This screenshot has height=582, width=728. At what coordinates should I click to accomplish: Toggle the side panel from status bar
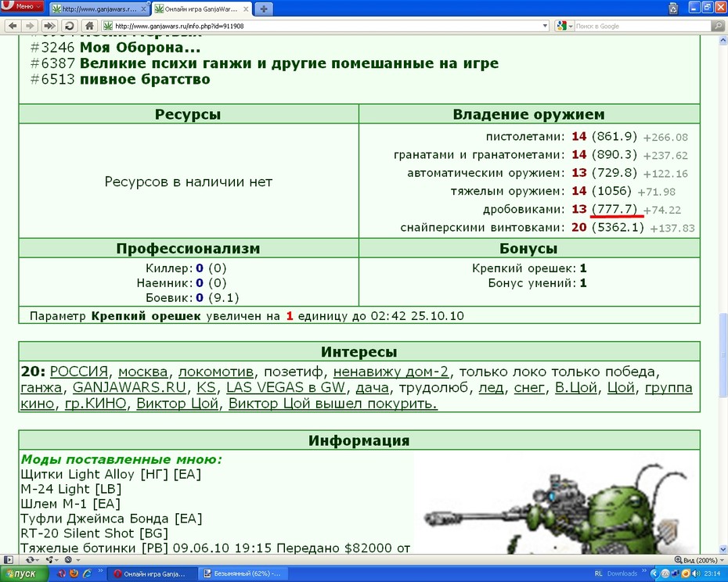coord(8,560)
